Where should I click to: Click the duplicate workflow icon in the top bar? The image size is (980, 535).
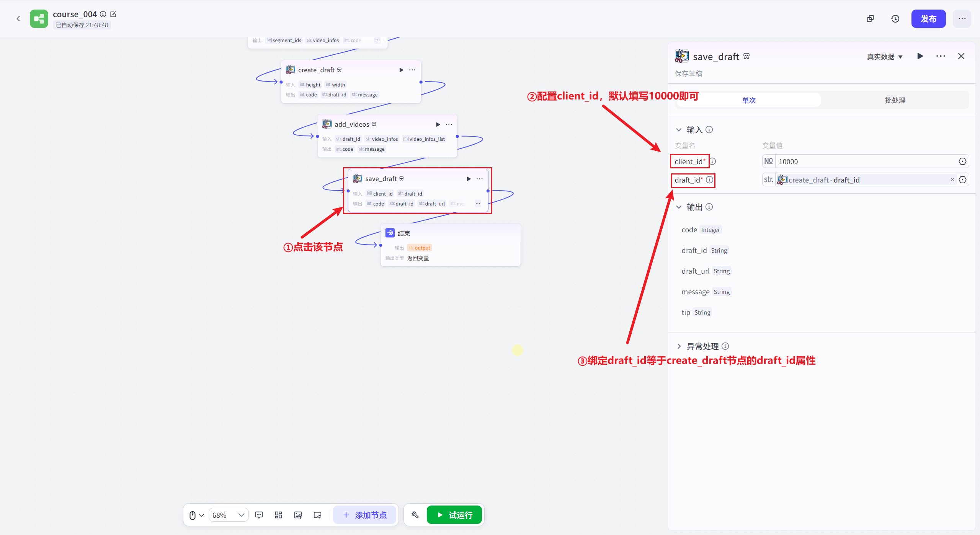tap(870, 18)
